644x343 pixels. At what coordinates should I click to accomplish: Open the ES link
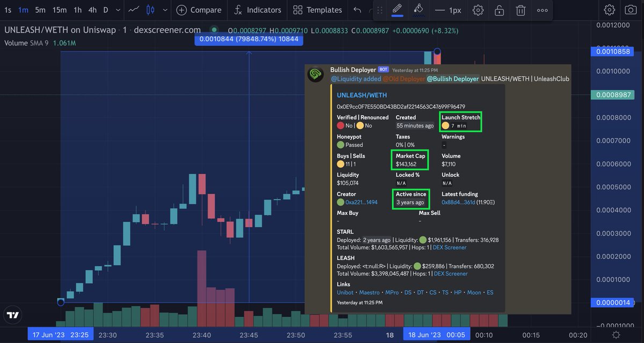pyautogui.click(x=489, y=293)
